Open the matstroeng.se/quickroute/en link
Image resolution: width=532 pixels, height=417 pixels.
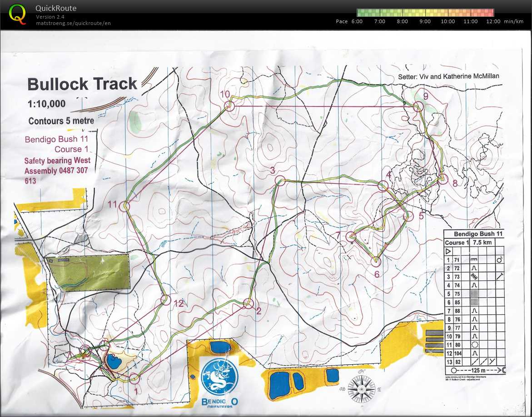[73, 23]
